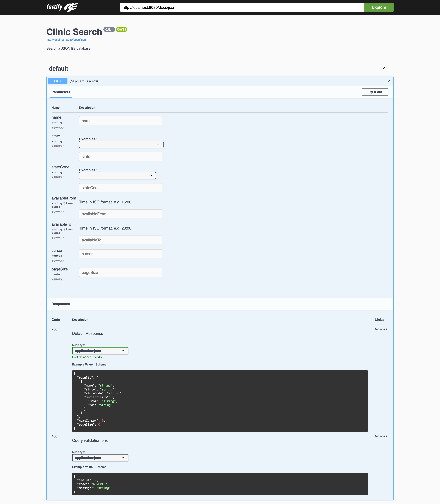Viewport: 440px width, 504px height.
Task: Open 200 response media type dropdown
Action: 100,351
